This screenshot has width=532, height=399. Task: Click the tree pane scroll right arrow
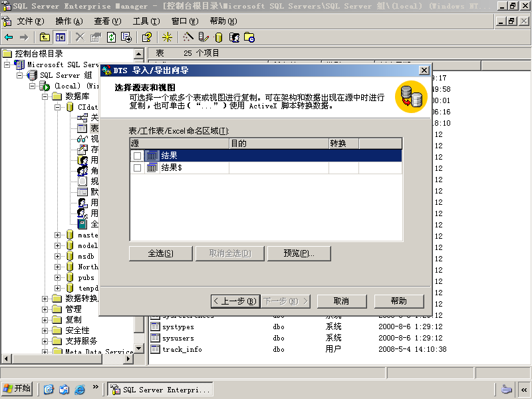coord(128,358)
